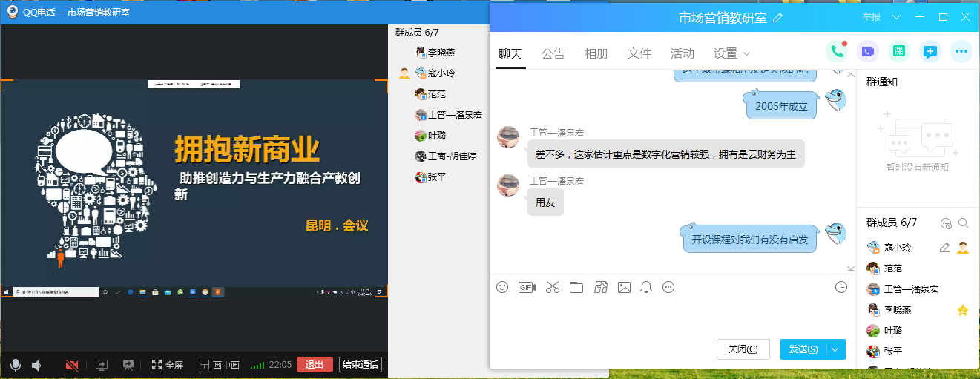The width and height of the screenshot is (980, 379).
Task: Click the image send icon
Action: [x=624, y=287]
